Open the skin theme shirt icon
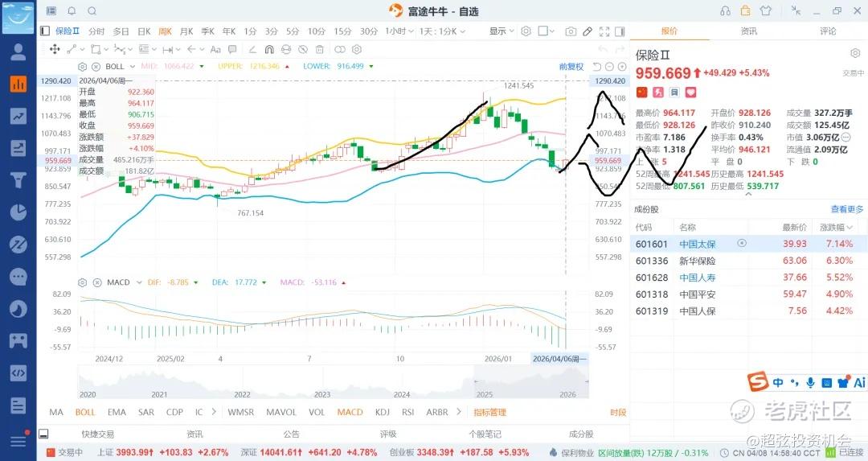 point(765,11)
